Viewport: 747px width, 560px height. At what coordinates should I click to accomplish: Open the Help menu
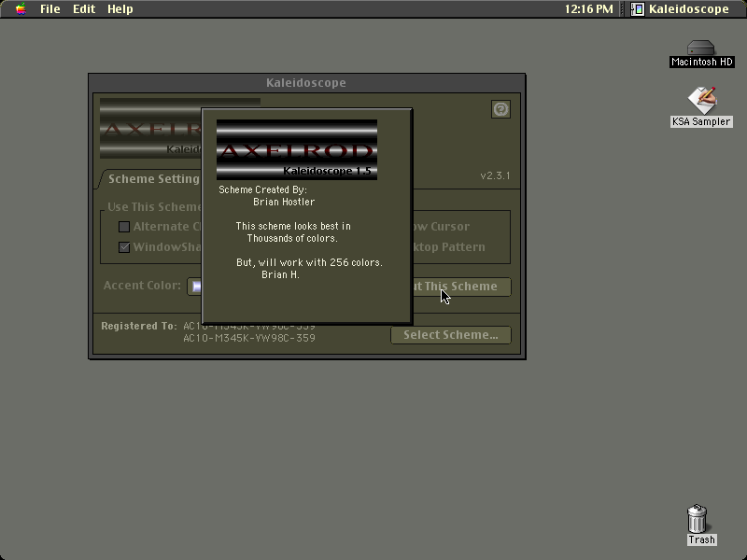pyautogui.click(x=120, y=9)
